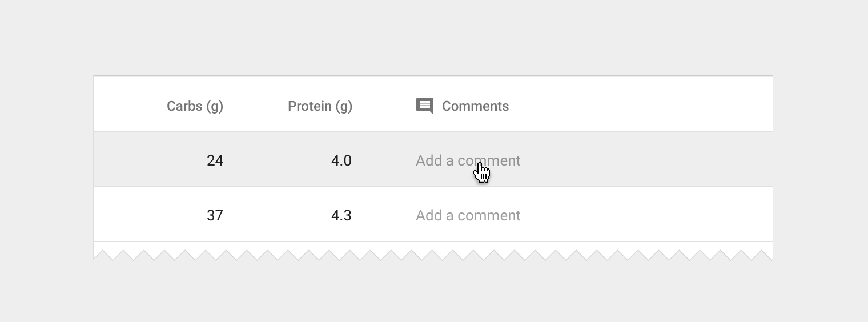The image size is (868, 322).
Task: Select the carbs cell showing 24
Action: 215,160
